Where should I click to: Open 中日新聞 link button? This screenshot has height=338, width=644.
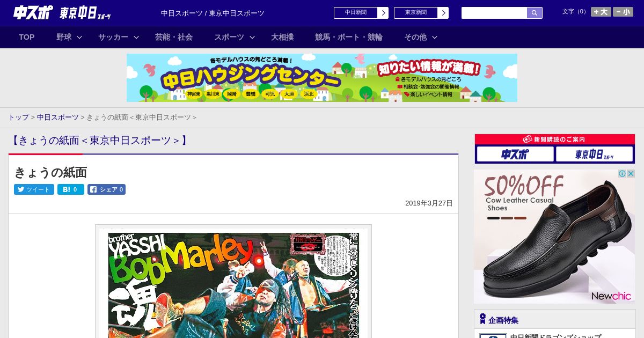361,13
